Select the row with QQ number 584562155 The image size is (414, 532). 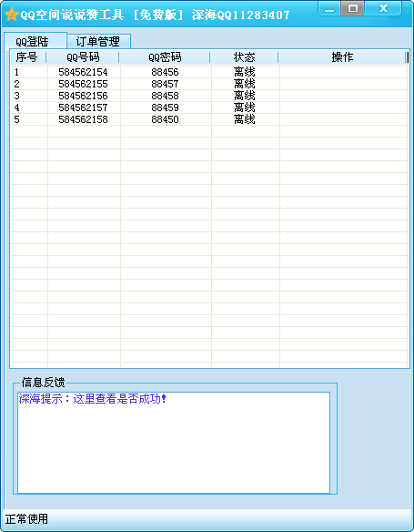(x=209, y=84)
